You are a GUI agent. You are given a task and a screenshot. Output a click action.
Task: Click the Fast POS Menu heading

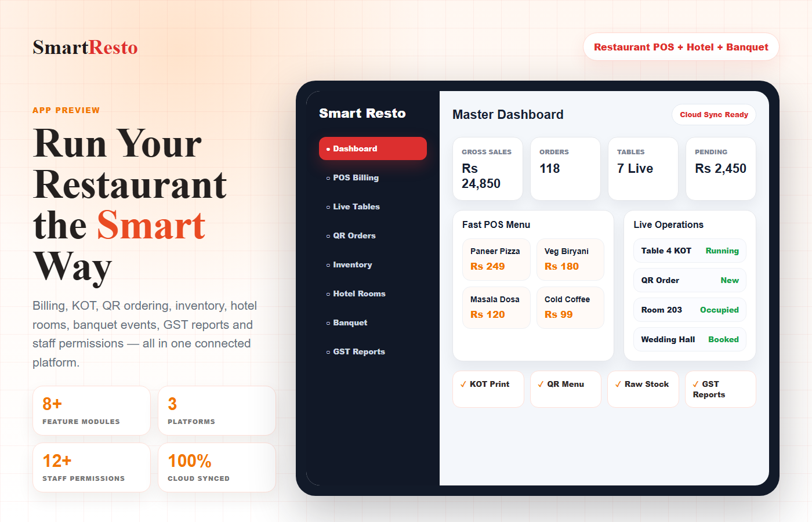[496, 224]
